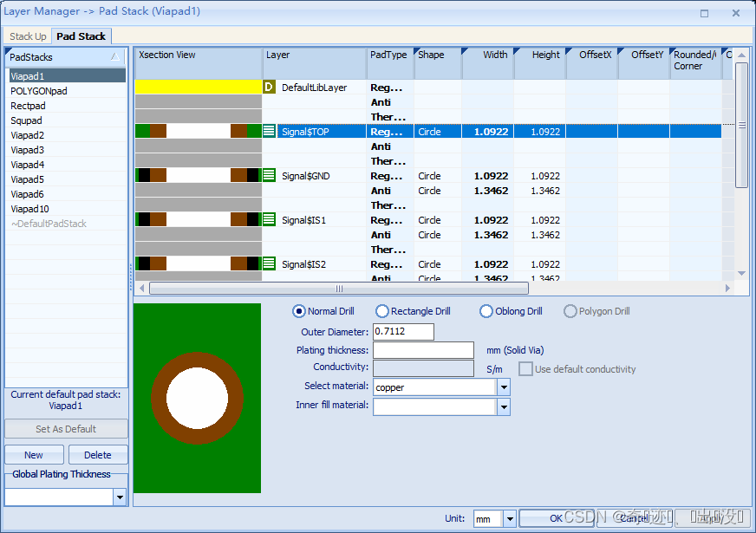Image resolution: width=756 pixels, height=533 pixels.
Task: Select Rectpad in PadStacks list
Action: point(67,106)
